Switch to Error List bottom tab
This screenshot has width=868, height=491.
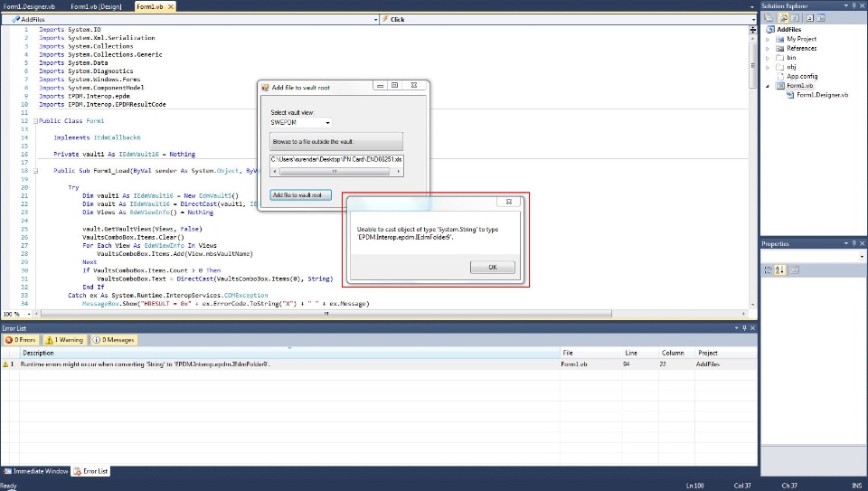tap(90, 471)
